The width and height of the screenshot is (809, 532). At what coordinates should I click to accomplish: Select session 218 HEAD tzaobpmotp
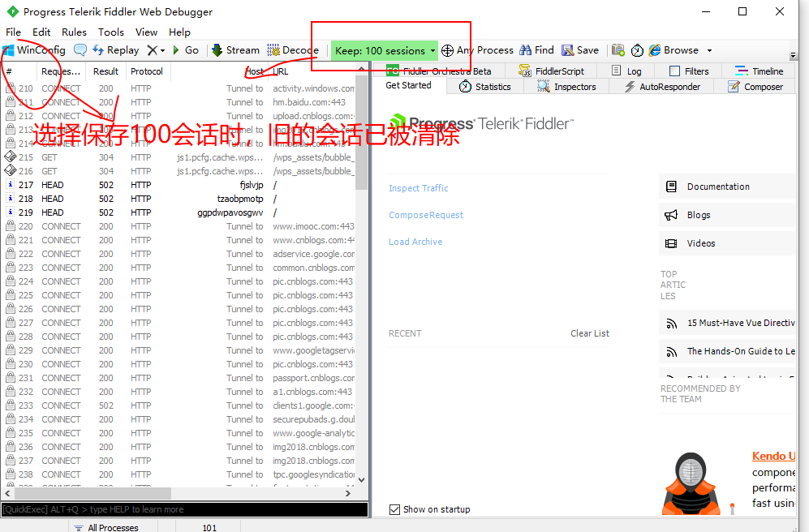[179, 199]
